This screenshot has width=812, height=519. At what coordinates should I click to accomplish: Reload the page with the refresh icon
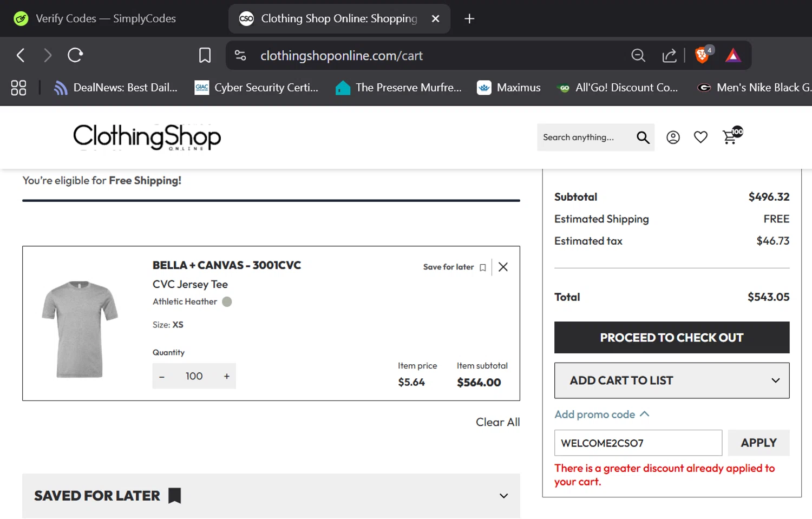tap(75, 55)
